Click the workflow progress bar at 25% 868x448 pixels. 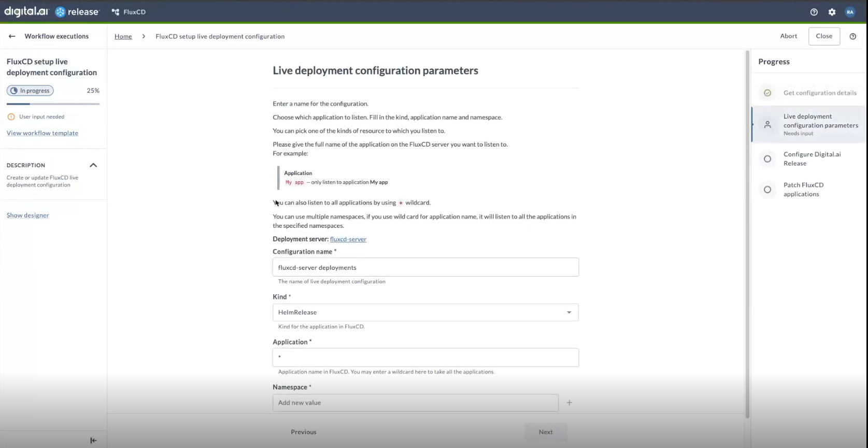pyautogui.click(x=53, y=104)
